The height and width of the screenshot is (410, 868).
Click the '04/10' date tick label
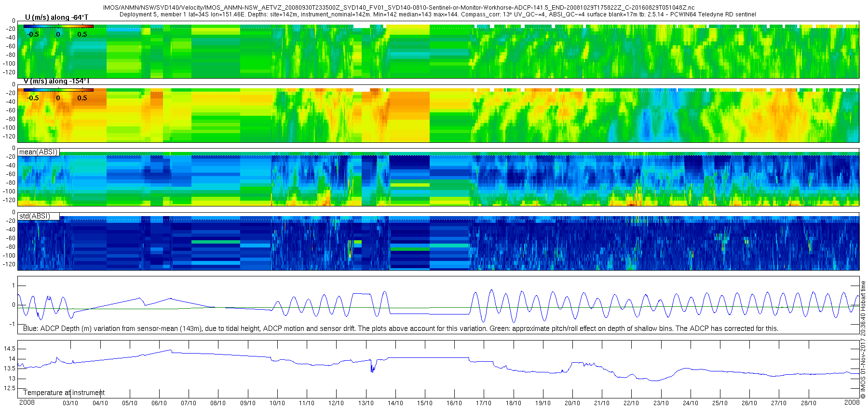(100, 403)
